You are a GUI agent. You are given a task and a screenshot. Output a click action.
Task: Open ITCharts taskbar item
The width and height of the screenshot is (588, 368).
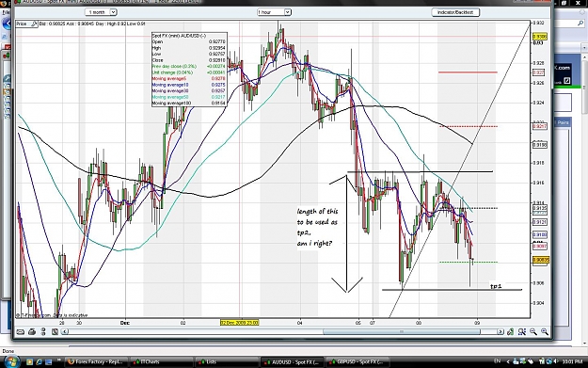(x=161, y=362)
